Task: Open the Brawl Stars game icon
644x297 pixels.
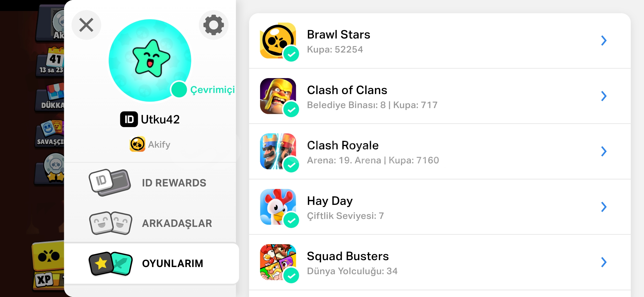Action: click(x=278, y=40)
